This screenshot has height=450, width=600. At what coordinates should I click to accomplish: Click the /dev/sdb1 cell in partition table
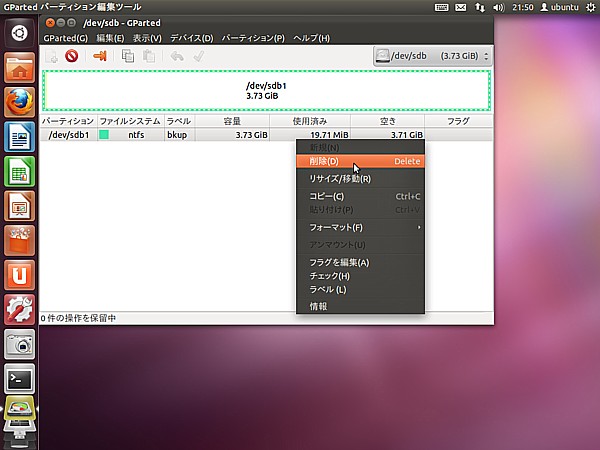coord(69,135)
